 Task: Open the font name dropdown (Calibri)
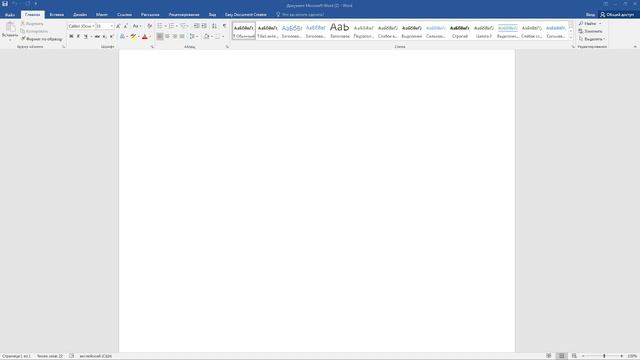point(93,26)
